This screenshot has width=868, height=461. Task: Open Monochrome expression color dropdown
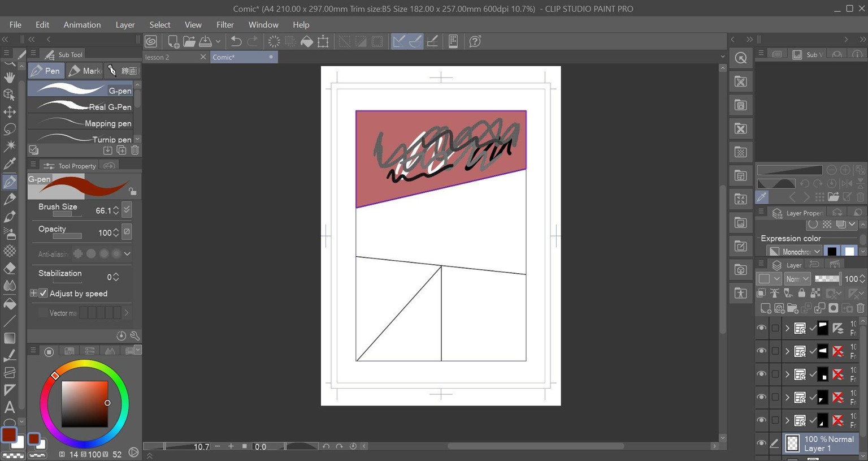[x=795, y=251]
